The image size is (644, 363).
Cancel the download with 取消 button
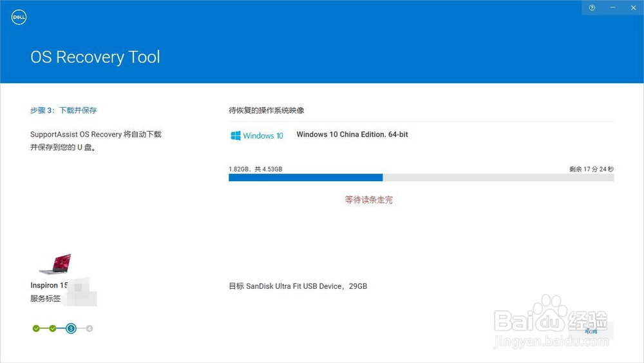(591, 331)
